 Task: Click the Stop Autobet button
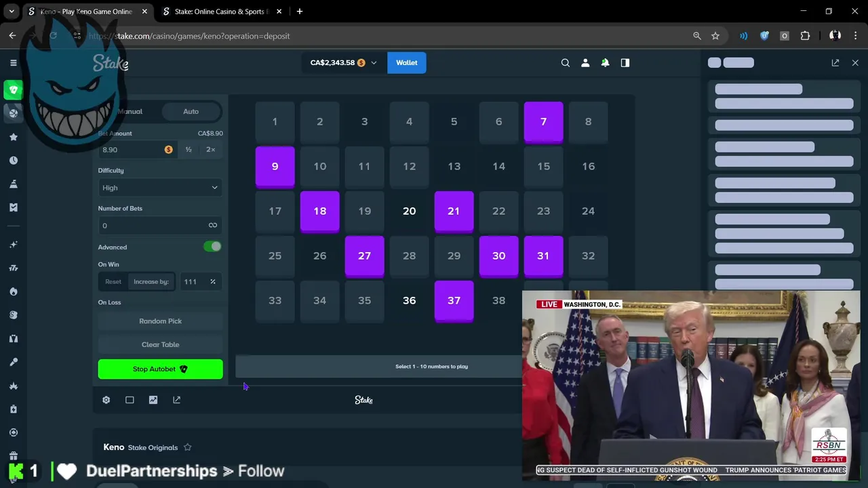point(160,369)
